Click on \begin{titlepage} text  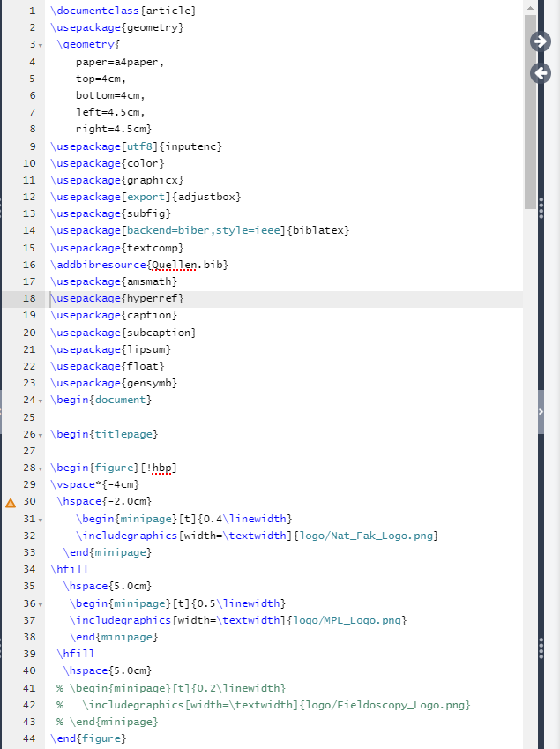[104, 434]
